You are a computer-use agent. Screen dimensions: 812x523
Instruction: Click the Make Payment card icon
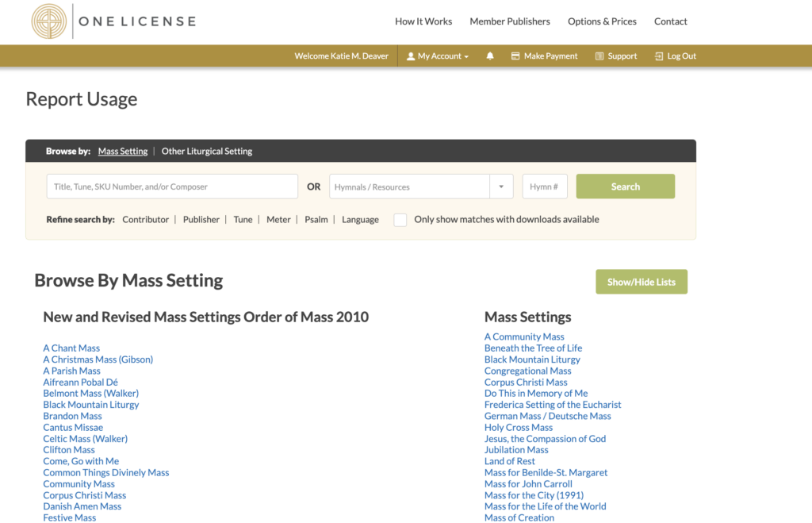tap(517, 56)
